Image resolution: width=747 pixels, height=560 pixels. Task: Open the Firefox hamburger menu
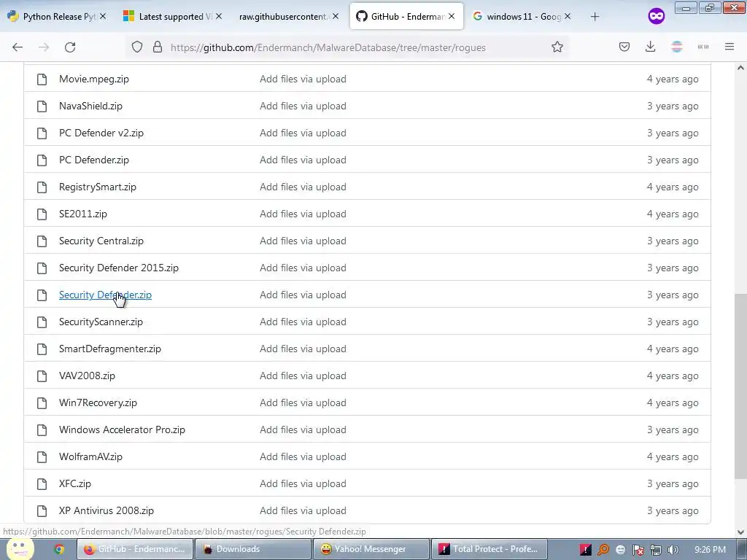729,47
